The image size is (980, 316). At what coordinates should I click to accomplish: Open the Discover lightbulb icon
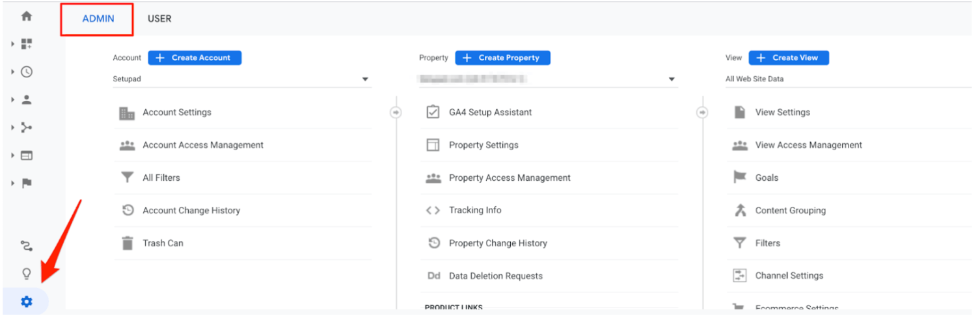27,273
